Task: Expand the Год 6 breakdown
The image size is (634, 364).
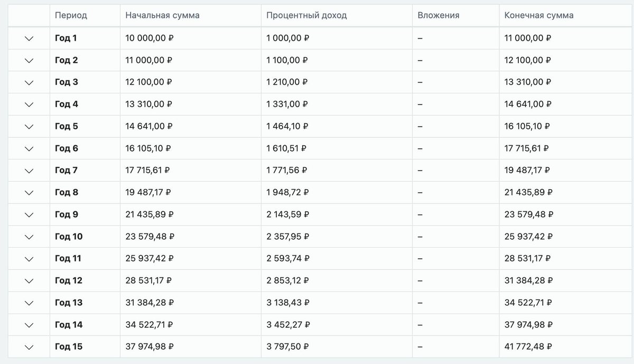Action: [x=29, y=149]
